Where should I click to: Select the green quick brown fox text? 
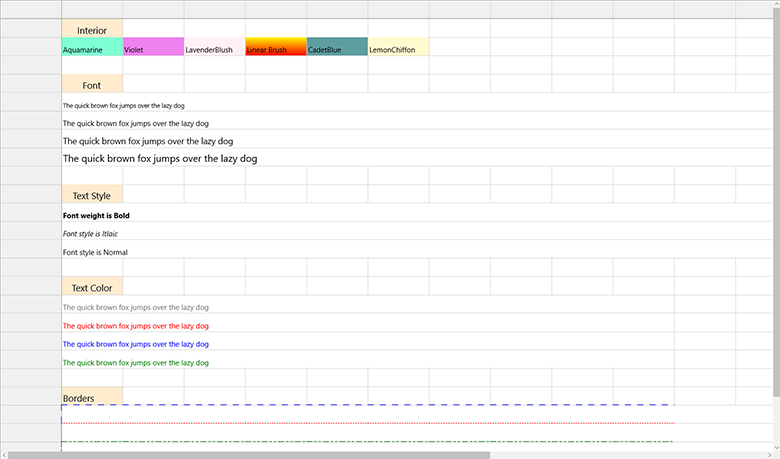click(x=136, y=363)
